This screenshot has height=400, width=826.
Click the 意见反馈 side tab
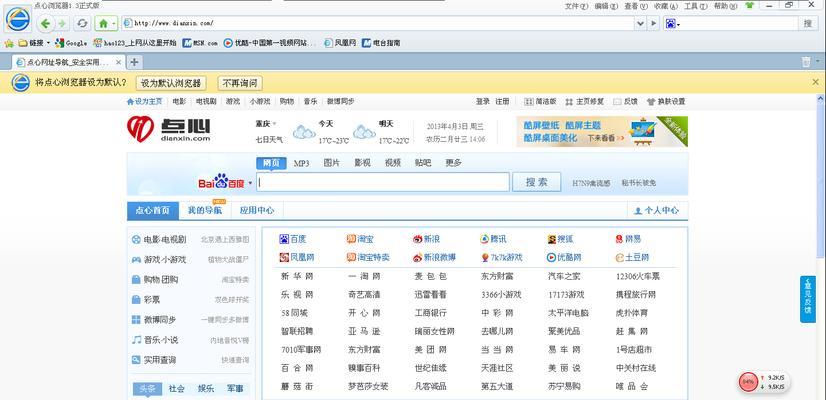[808, 299]
